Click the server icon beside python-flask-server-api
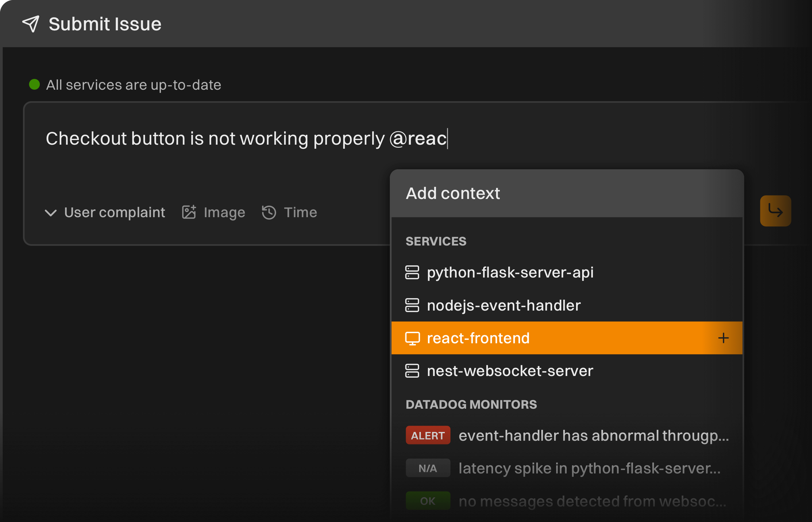 coord(412,272)
